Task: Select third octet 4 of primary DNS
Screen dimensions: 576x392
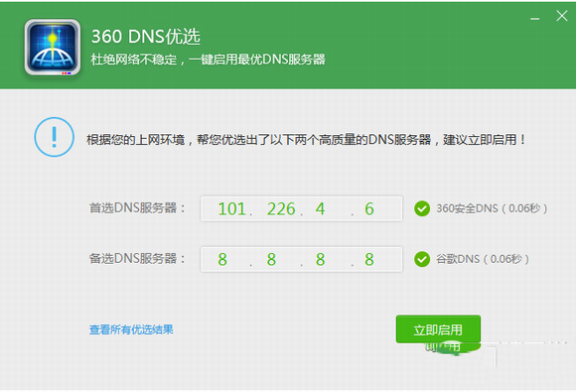Action: tap(321, 208)
